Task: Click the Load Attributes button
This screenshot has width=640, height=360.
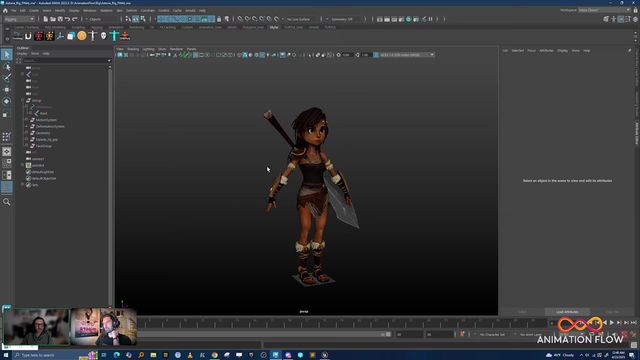Action: [567, 312]
